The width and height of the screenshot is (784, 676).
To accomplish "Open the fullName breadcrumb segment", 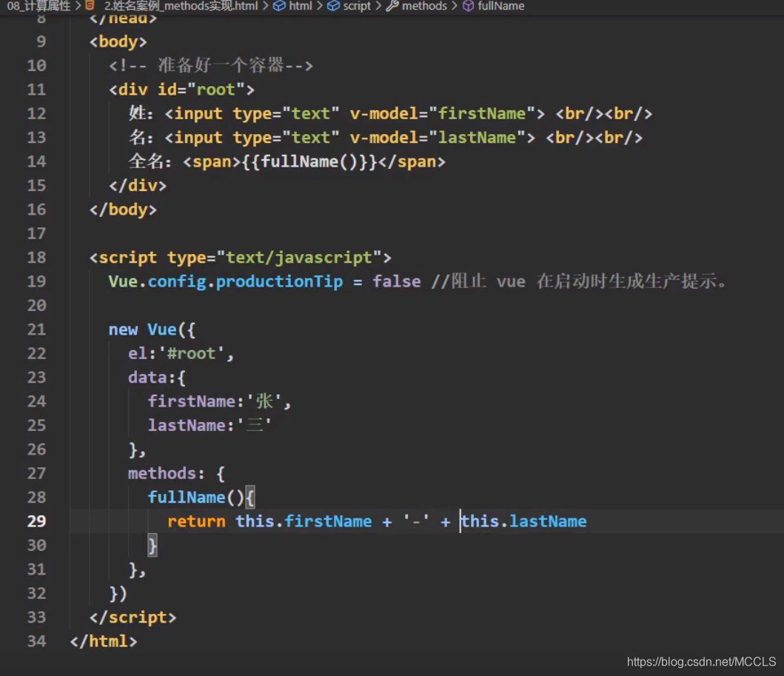I will tap(501, 6).
